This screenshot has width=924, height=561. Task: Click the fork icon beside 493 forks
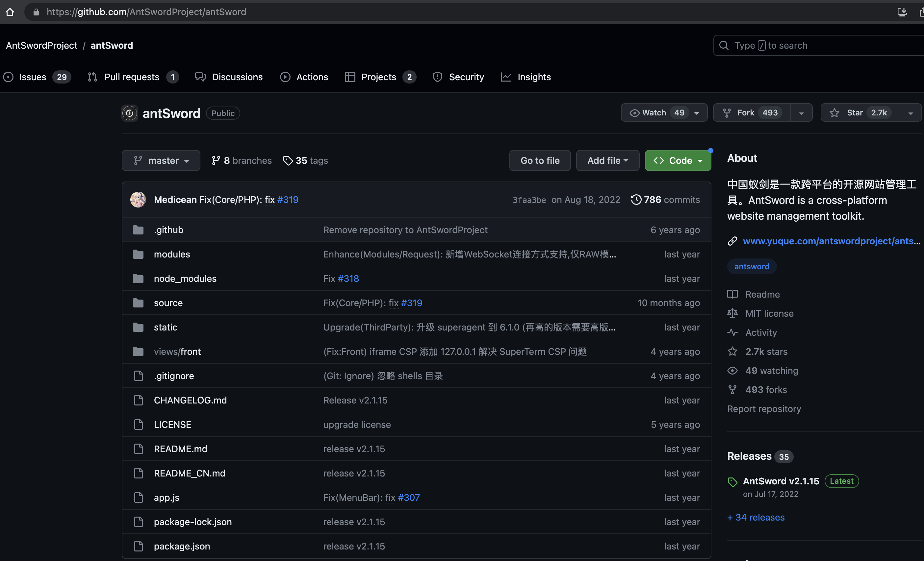(732, 390)
